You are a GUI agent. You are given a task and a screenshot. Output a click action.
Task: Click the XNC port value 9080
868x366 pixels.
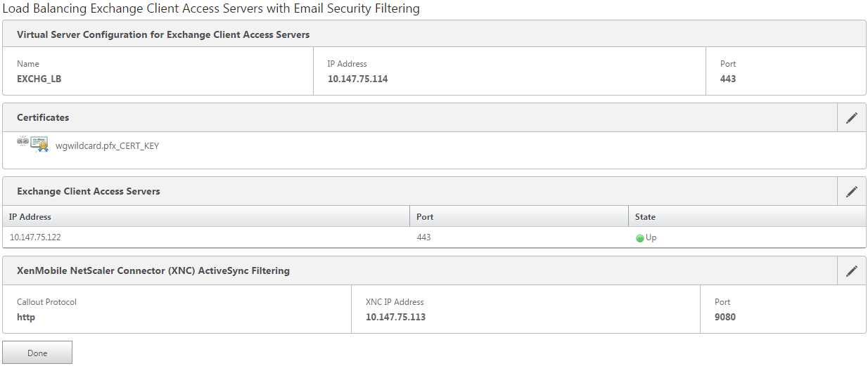point(725,317)
